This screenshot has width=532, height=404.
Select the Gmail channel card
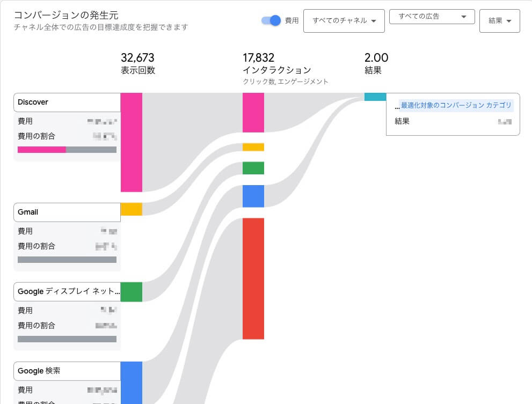[x=67, y=212]
